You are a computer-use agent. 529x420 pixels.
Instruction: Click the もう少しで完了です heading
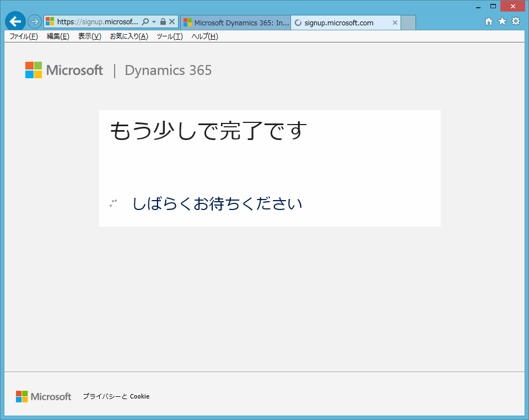[209, 131]
